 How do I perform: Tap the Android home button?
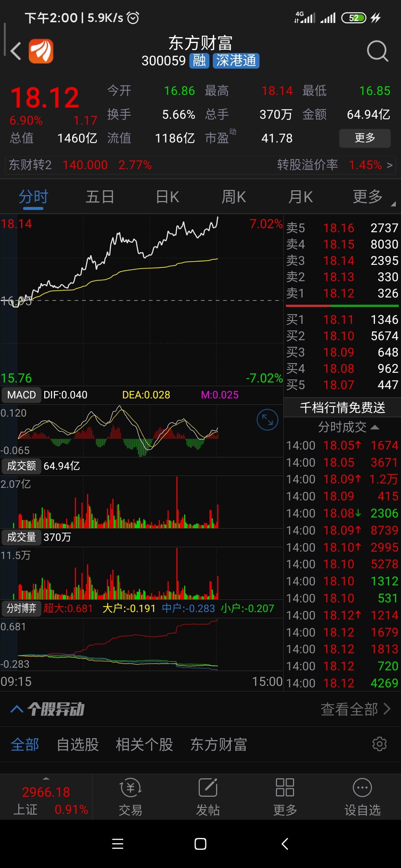click(200, 844)
